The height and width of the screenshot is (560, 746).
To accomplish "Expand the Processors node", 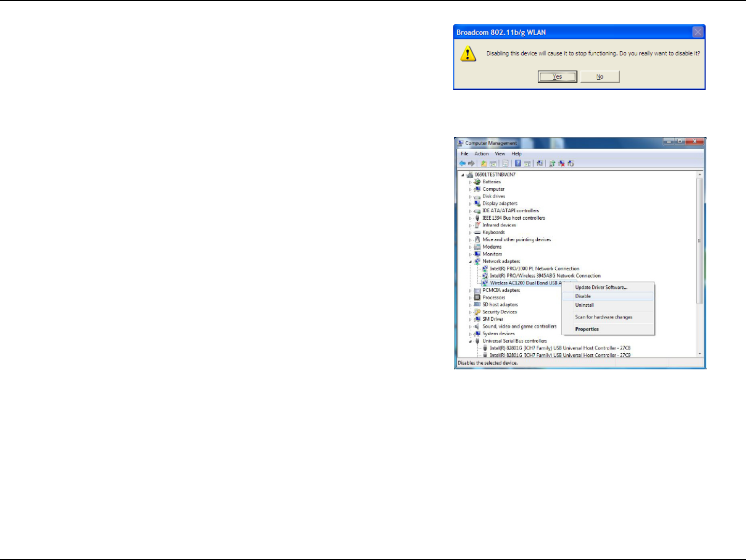I will coord(470,298).
